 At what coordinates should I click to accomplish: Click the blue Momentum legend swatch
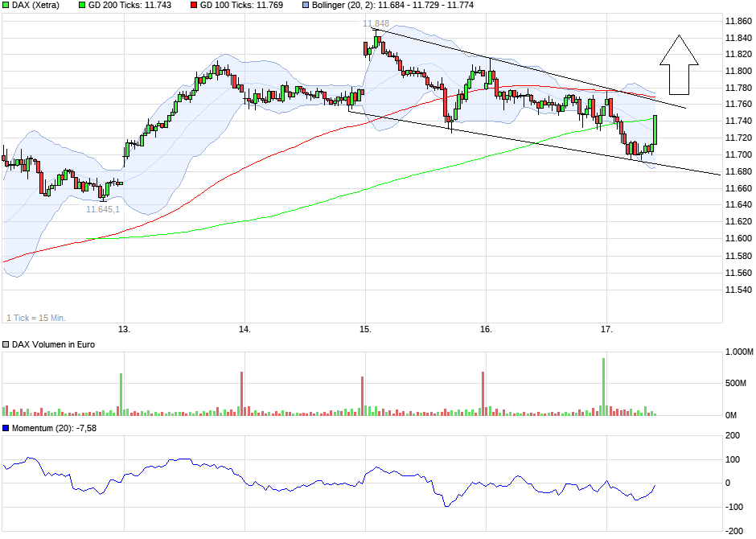(x=6, y=428)
